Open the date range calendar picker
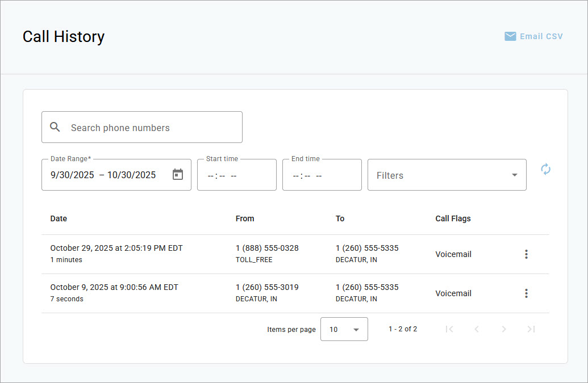Image resolution: width=588 pixels, height=383 pixels. (x=178, y=175)
